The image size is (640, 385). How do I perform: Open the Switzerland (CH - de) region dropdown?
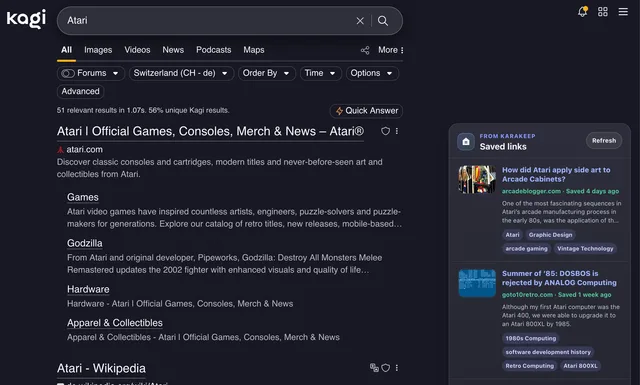pyautogui.click(x=181, y=73)
